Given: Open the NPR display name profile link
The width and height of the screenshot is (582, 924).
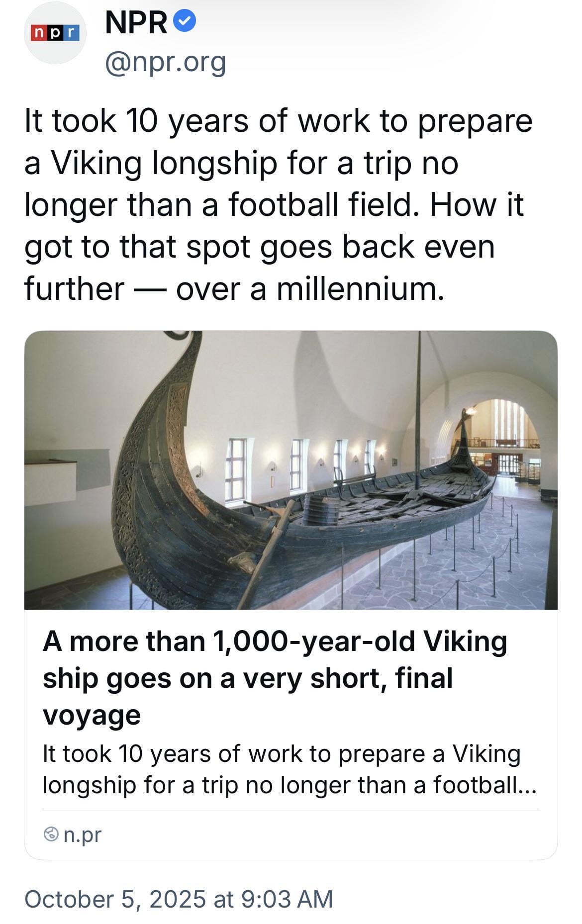Looking at the screenshot, I should coord(137,22).
